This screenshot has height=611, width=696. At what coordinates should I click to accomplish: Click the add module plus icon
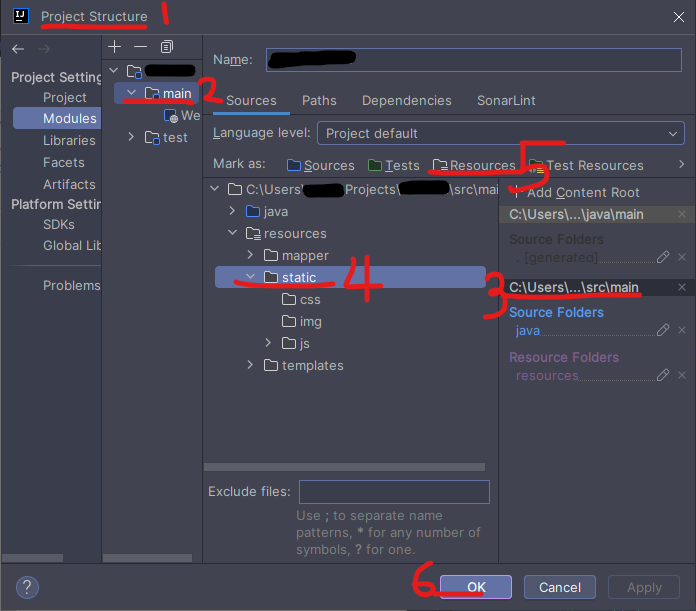point(115,47)
